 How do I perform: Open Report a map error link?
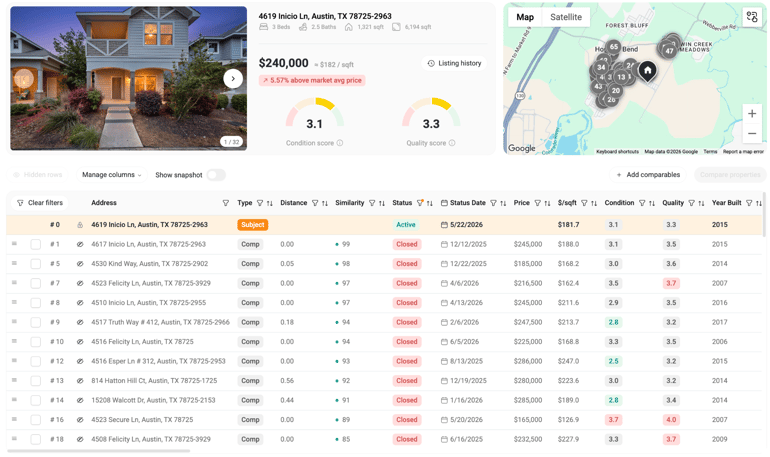(743, 152)
